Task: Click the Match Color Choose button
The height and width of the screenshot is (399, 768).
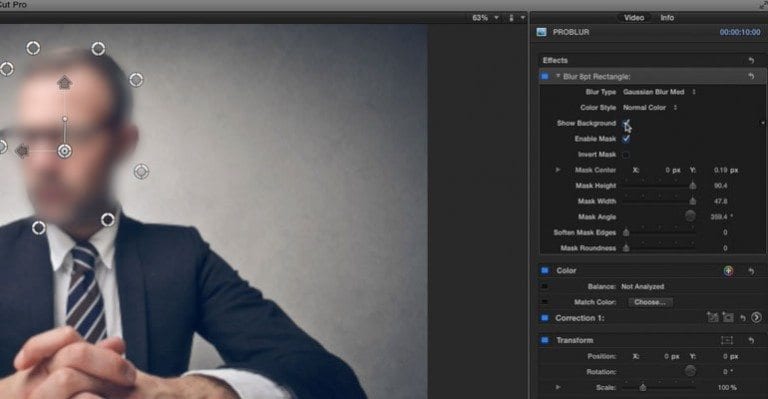Action: [650, 302]
